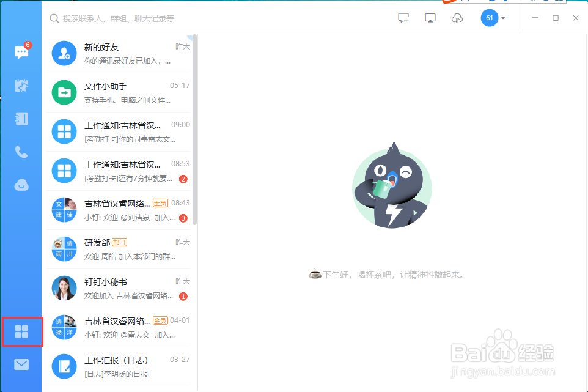Click the conversation list scrollbar

(x=194, y=130)
